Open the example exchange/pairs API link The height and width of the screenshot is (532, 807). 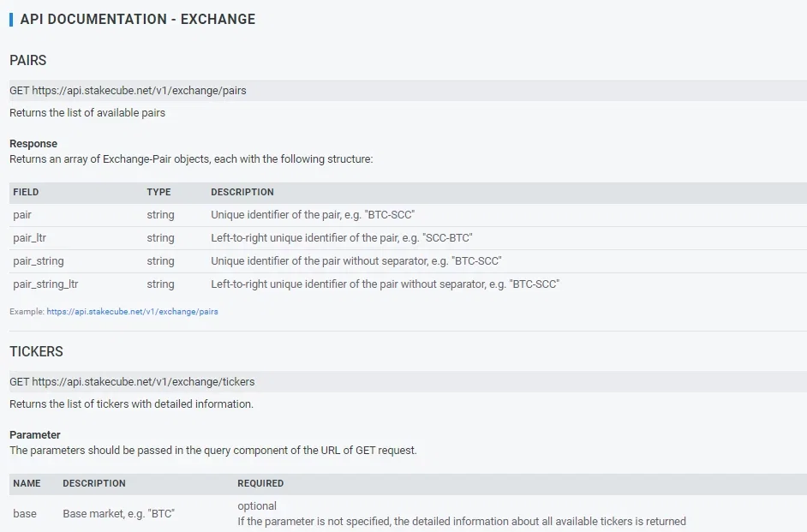point(132,311)
